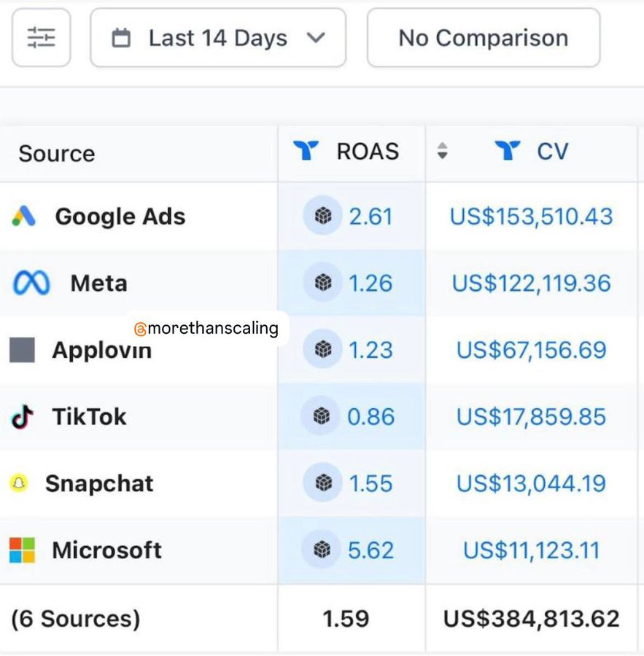
Task: Open Snapchat CV US$13,044.19
Action: 531,484
